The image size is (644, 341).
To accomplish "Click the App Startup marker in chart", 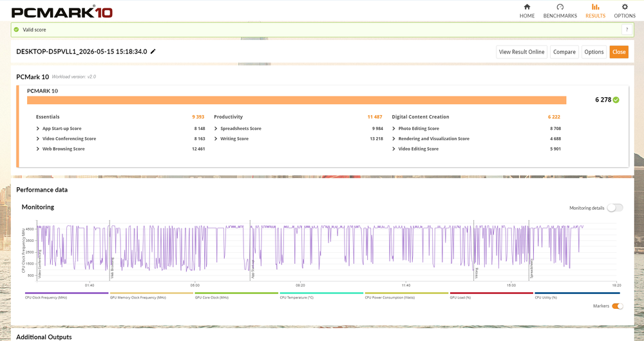I will click(253, 269).
